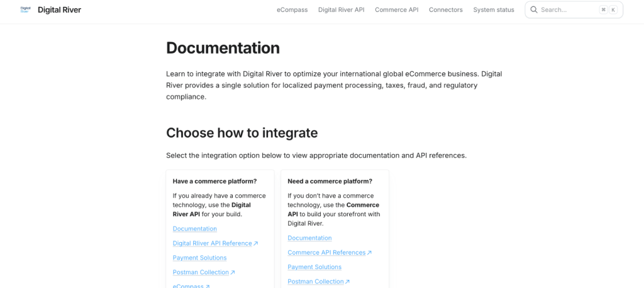Open the Digital River API nav item
This screenshot has width=644, height=288.
341,10
